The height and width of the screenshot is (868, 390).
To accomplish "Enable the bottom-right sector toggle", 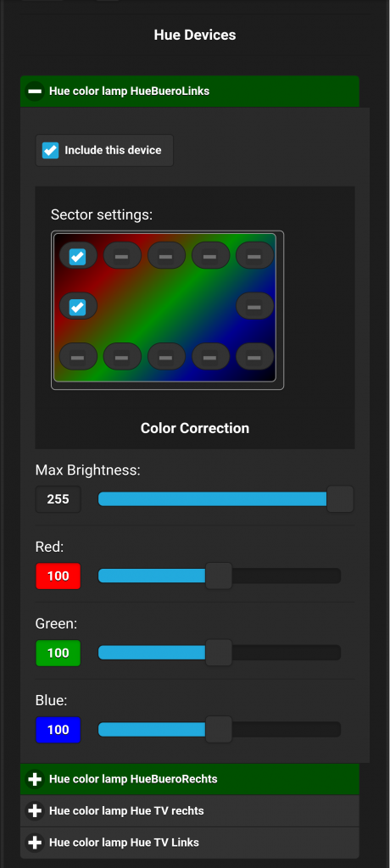I will pos(254,357).
